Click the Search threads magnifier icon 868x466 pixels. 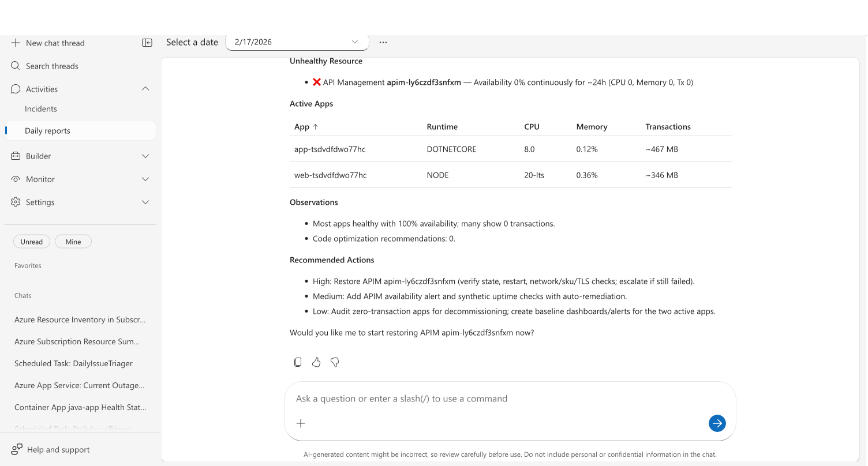[16, 66]
